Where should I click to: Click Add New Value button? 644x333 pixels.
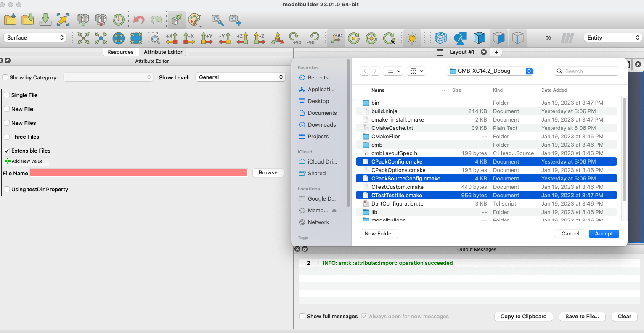[x=26, y=161]
